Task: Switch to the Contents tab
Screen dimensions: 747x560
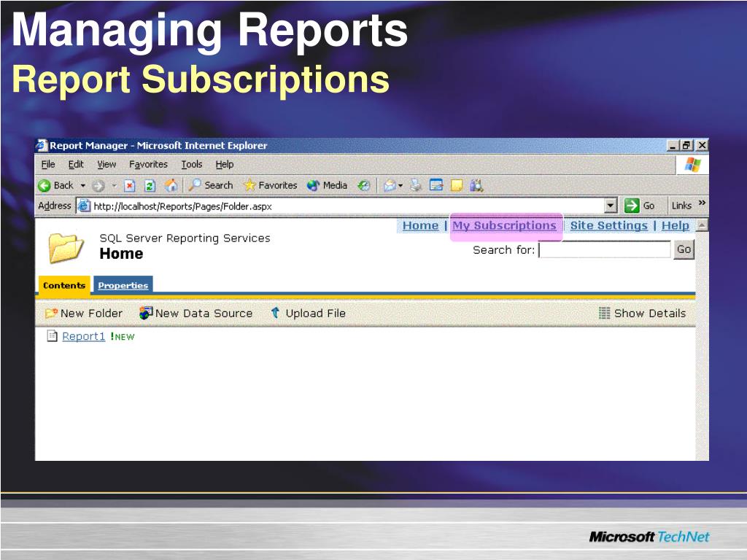Action: click(x=64, y=285)
